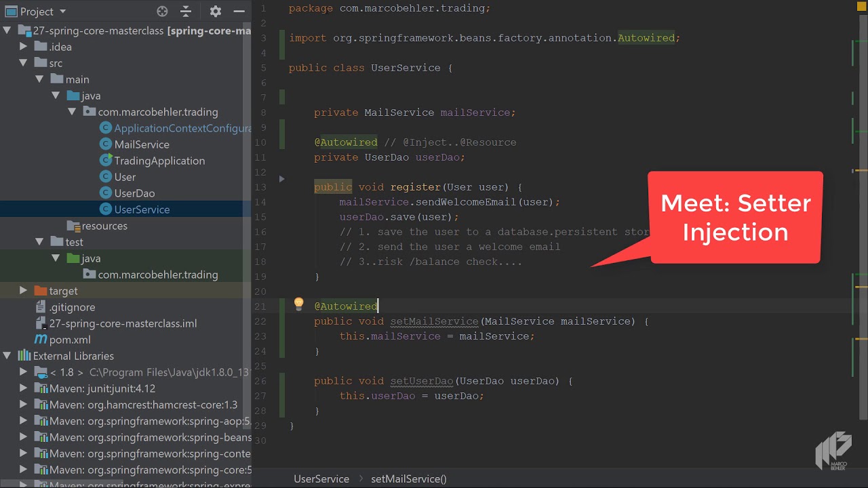Click the yellow lightbulb intention icon
The image size is (868, 488).
(298, 304)
